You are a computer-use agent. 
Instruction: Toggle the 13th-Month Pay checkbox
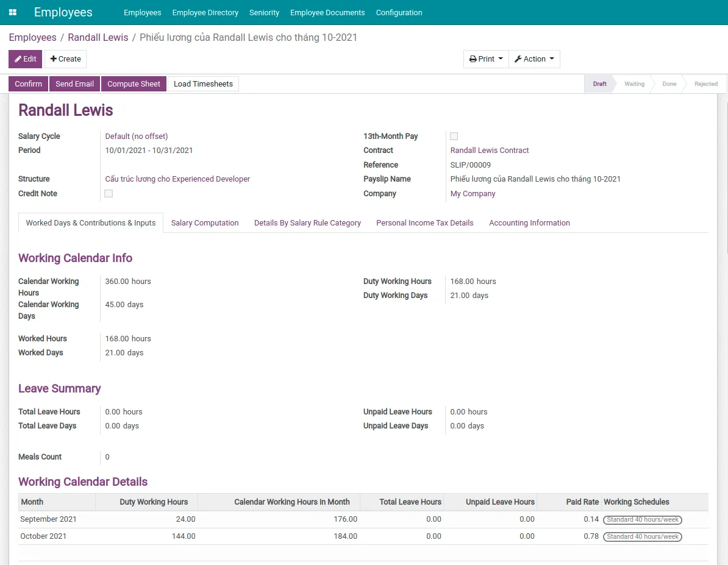454,137
